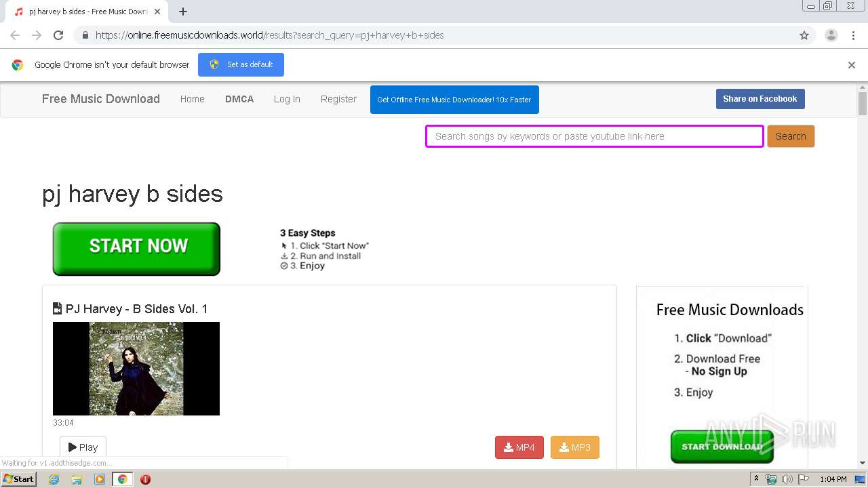Get Offline Free Music Downloader button
Viewport: 868px width, 488px height.
point(454,100)
